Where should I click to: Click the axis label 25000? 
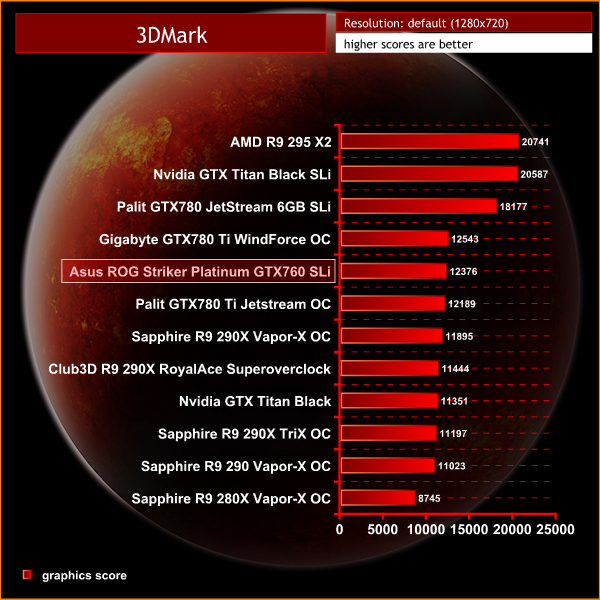pos(555,530)
